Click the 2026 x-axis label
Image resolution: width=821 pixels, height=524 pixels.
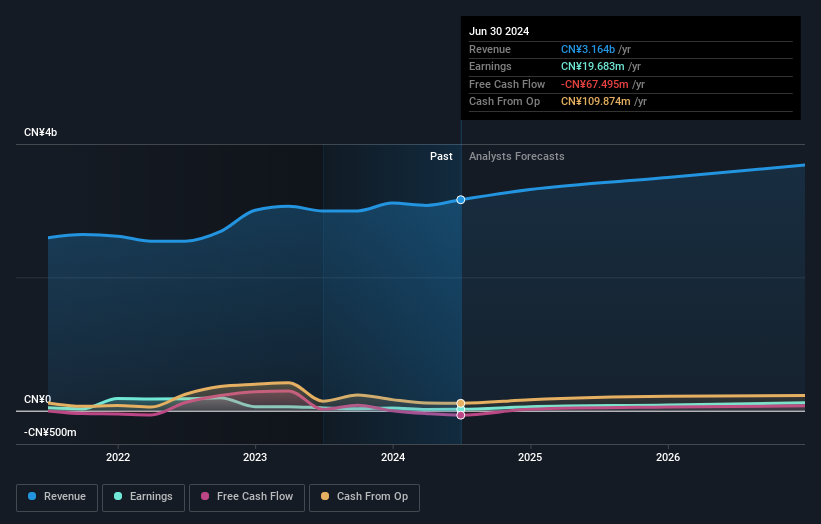coord(668,458)
